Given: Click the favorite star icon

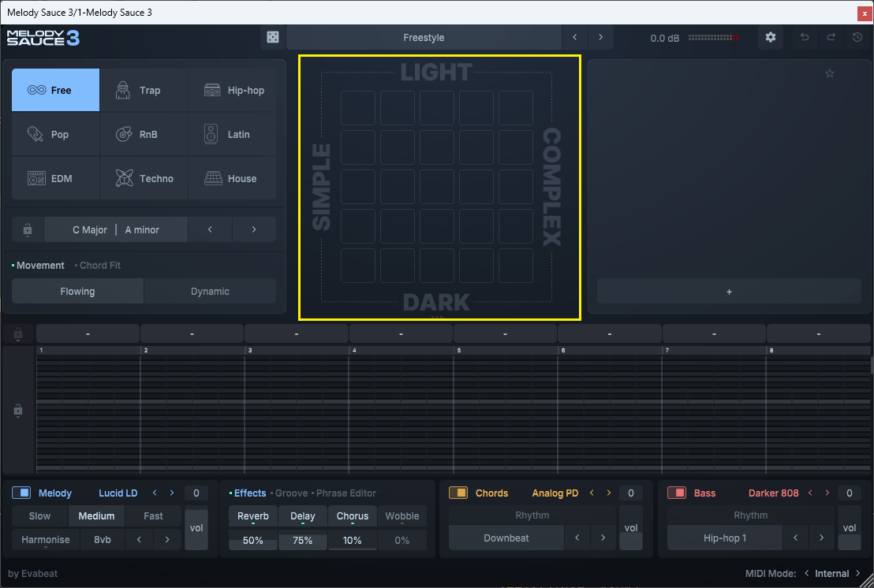Looking at the screenshot, I should [830, 74].
